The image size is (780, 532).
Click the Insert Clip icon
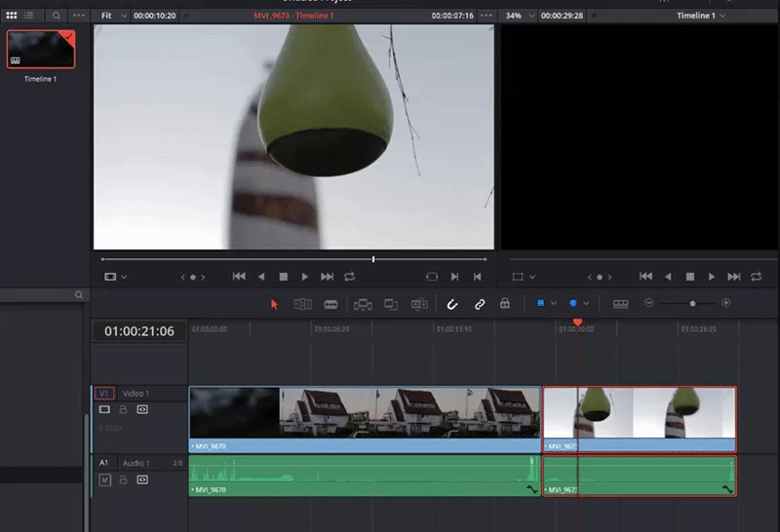tap(363, 304)
